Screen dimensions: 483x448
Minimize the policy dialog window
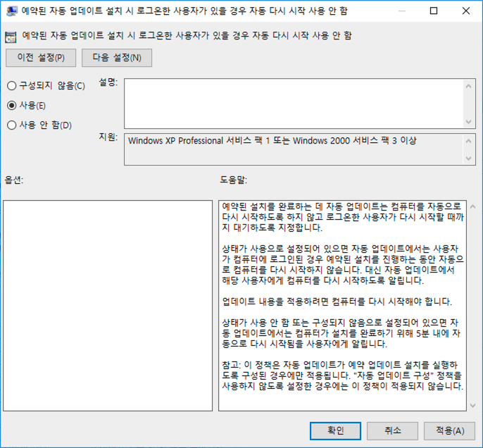click(x=401, y=11)
